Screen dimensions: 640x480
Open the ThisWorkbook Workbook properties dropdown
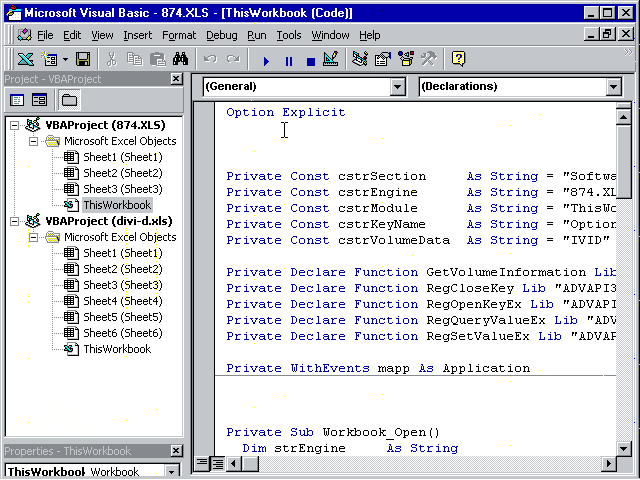click(172, 472)
